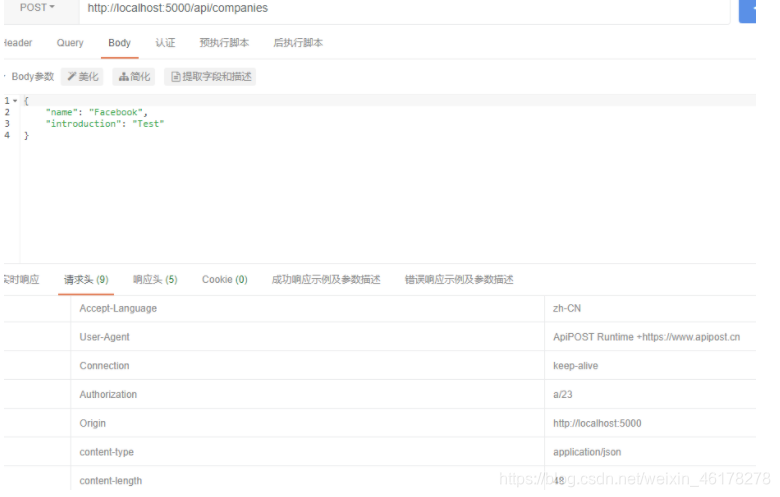Click the Authorization header name
The image size is (780, 497).
tap(108, 395)
